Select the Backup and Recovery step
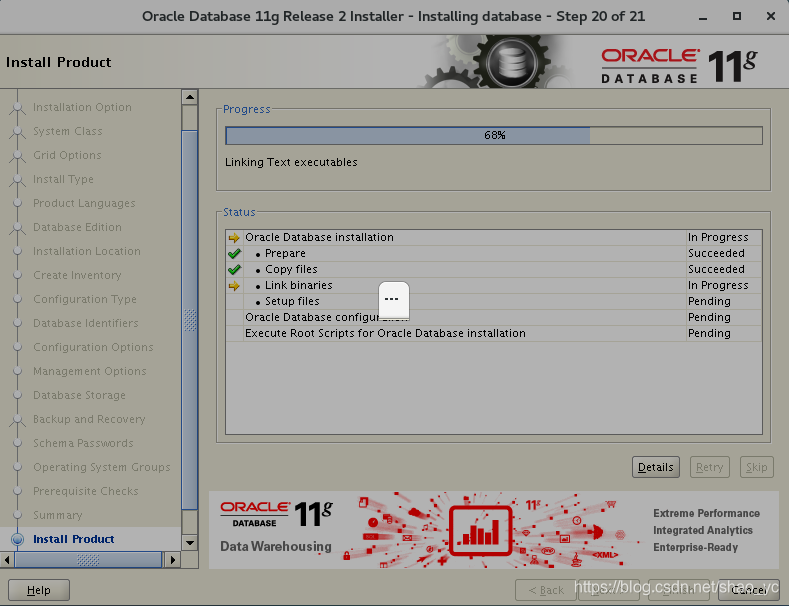This screenshot has height=606, width=789. (89, 419)
